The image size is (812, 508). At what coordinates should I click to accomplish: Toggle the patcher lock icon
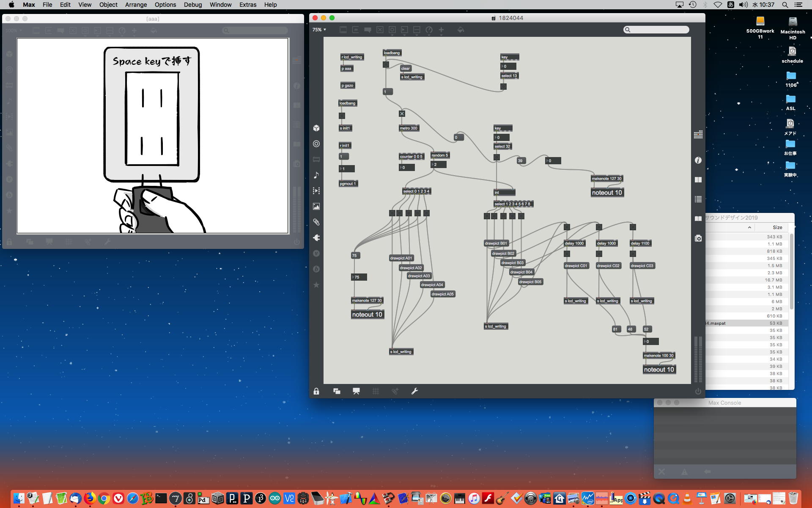click(316, 391)
